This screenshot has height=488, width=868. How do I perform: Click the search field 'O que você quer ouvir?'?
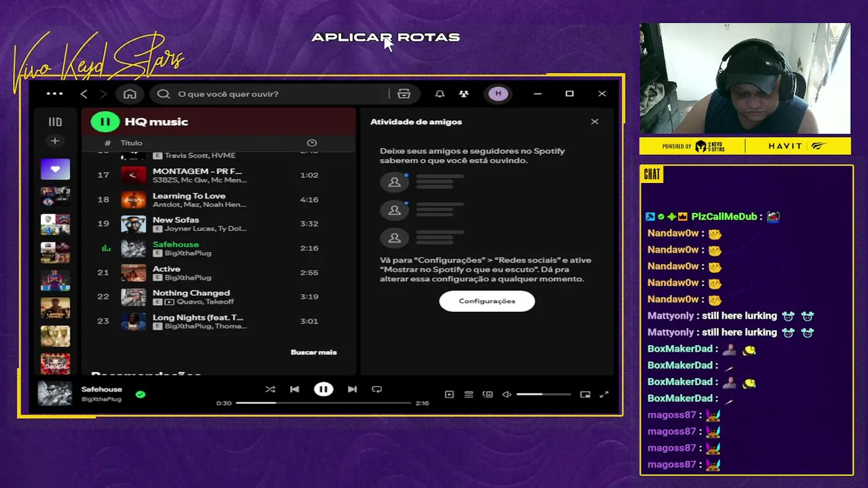pos(271,94)
